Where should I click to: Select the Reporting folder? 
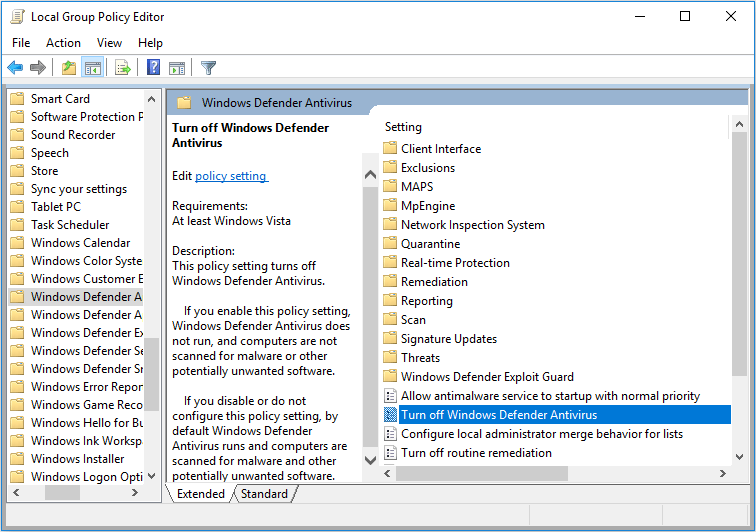pos(427,300)
